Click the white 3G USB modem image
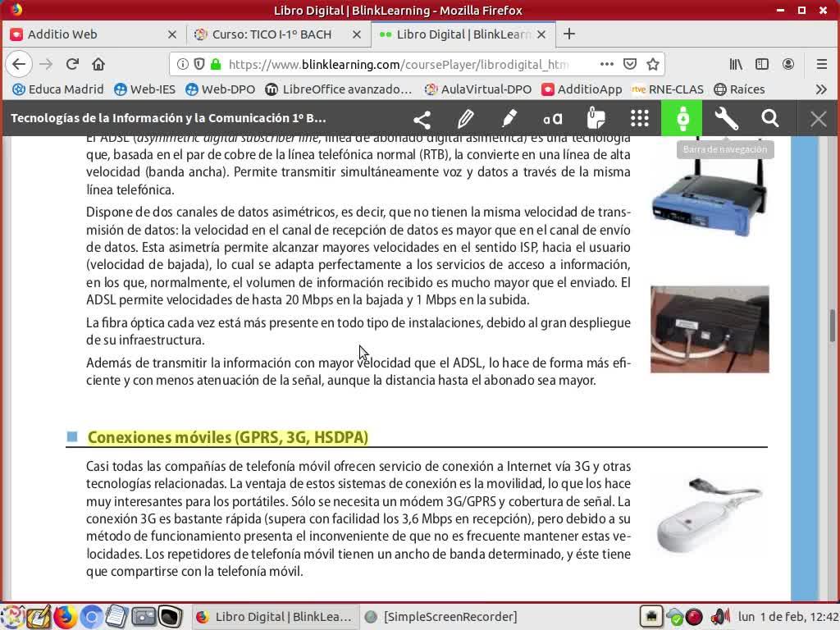The width and height of the screenshot is (840, 630). point(709,515)
